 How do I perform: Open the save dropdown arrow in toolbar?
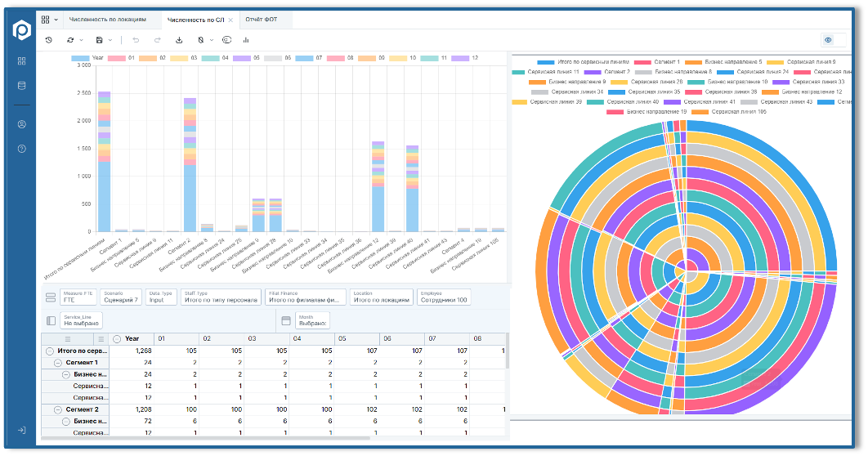click(x=110, y=39)
